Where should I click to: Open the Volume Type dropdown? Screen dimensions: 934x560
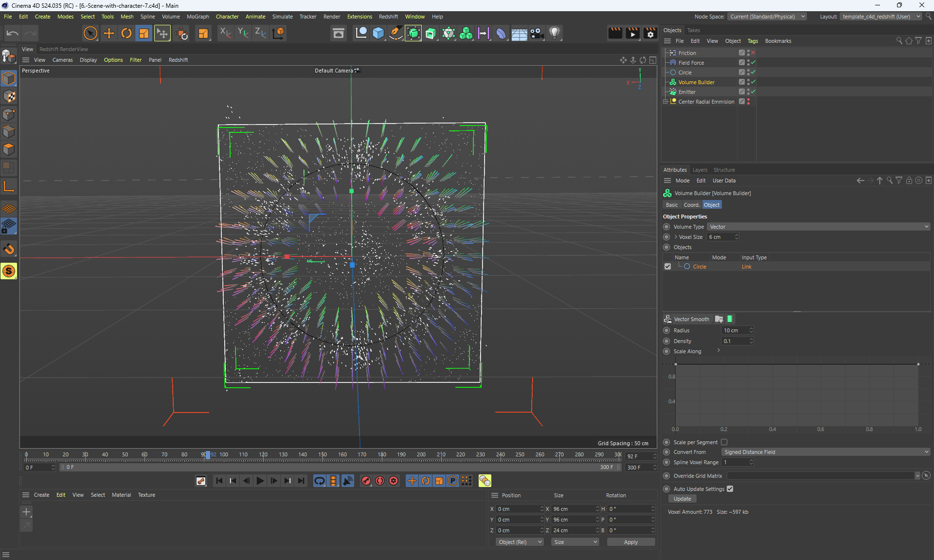click(x=818, y=227)
